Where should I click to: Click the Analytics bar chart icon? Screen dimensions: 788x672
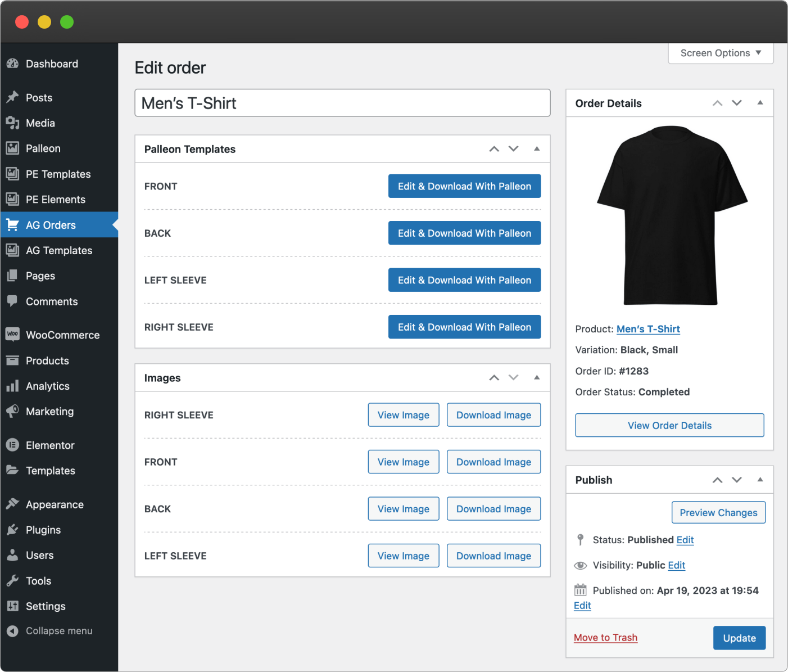12,386
